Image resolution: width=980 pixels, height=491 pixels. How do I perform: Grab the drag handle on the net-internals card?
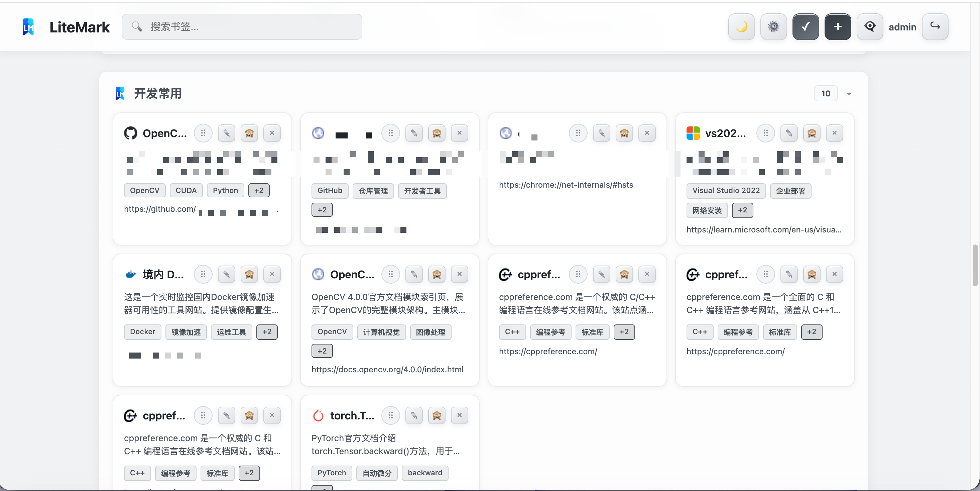578,133
